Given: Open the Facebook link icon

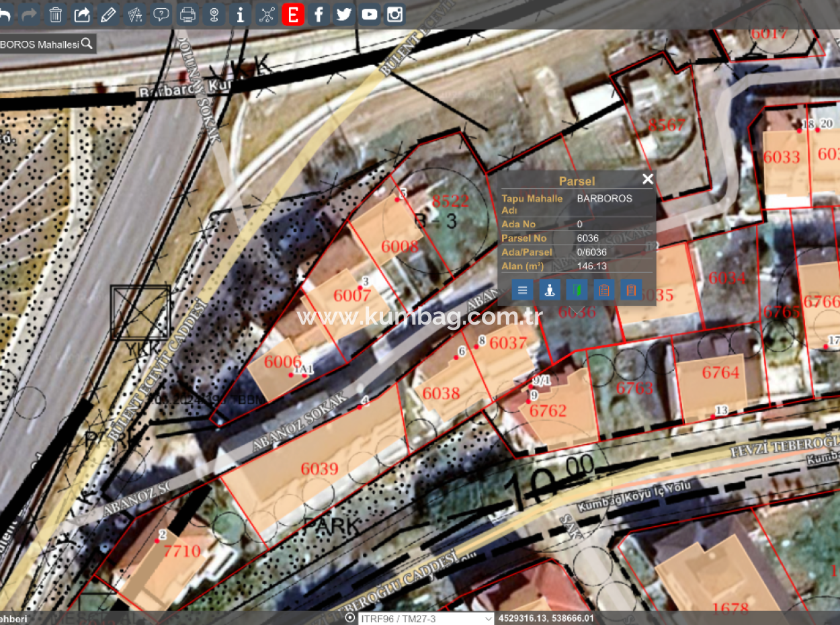Looking at the screenshot, I should [x=319, y=14].
